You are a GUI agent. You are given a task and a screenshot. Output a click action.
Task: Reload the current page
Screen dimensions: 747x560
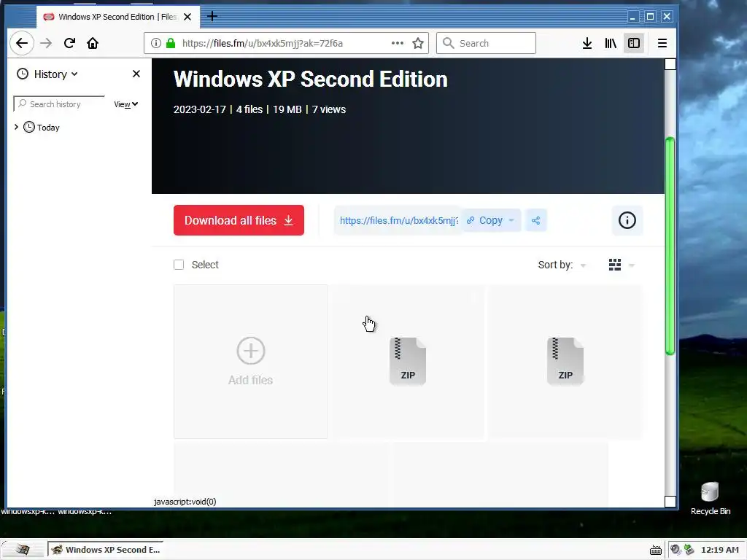coord(69,43)
